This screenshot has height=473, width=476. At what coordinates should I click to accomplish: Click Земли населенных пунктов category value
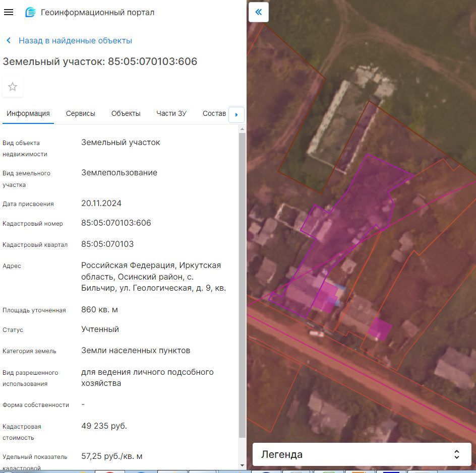(x=136, y=351)
